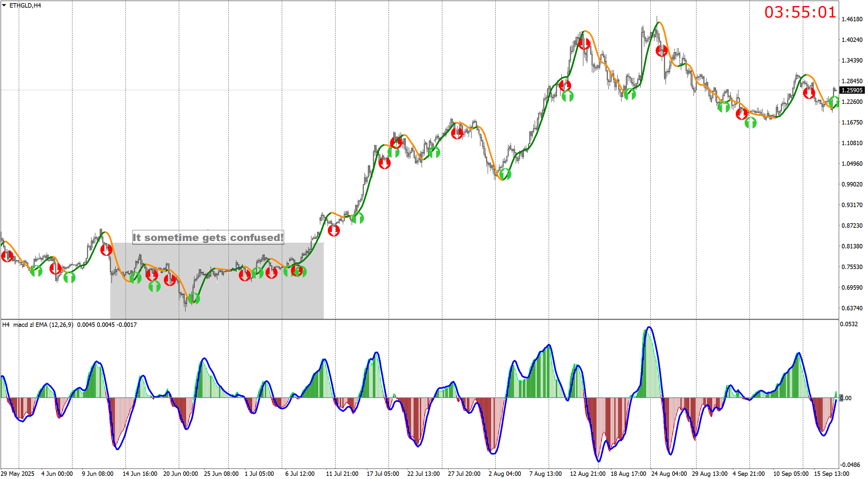Click red down arrow at 12 Aug peak

pyautogui.click(x=584, y=43)
